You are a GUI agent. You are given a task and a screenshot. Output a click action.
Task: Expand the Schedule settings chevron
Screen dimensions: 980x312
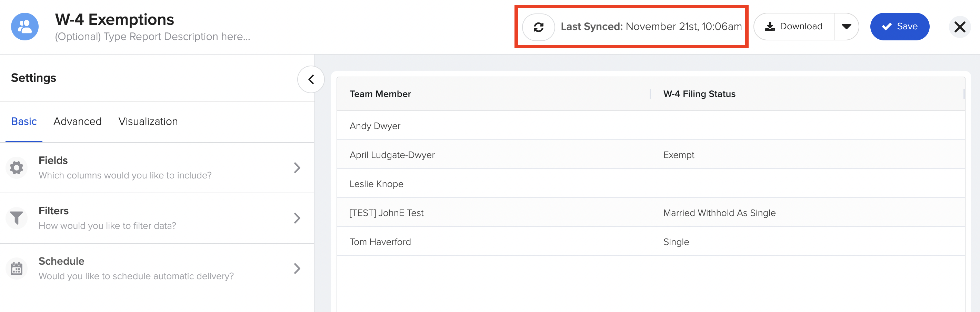tap(297, 269)
